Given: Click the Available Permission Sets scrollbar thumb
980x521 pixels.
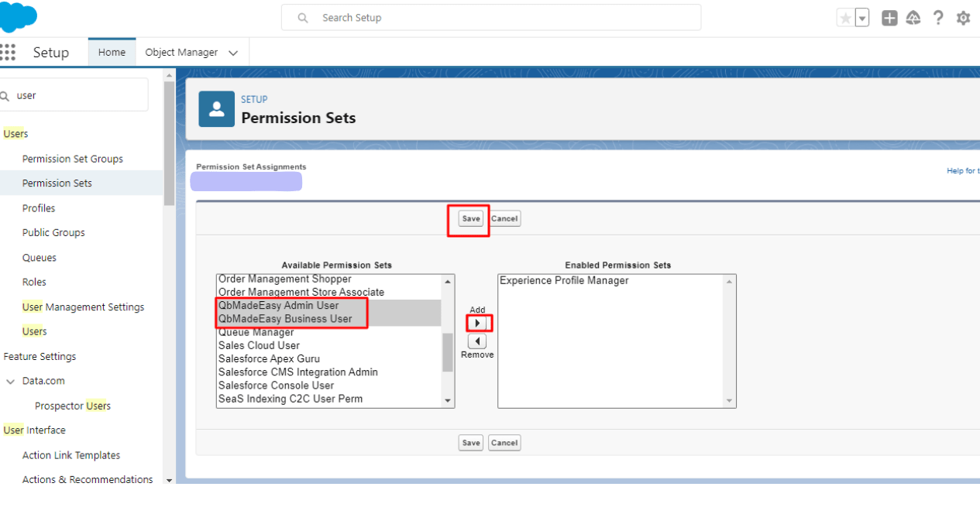Looking at the screenshot, I should click(447, 352).
